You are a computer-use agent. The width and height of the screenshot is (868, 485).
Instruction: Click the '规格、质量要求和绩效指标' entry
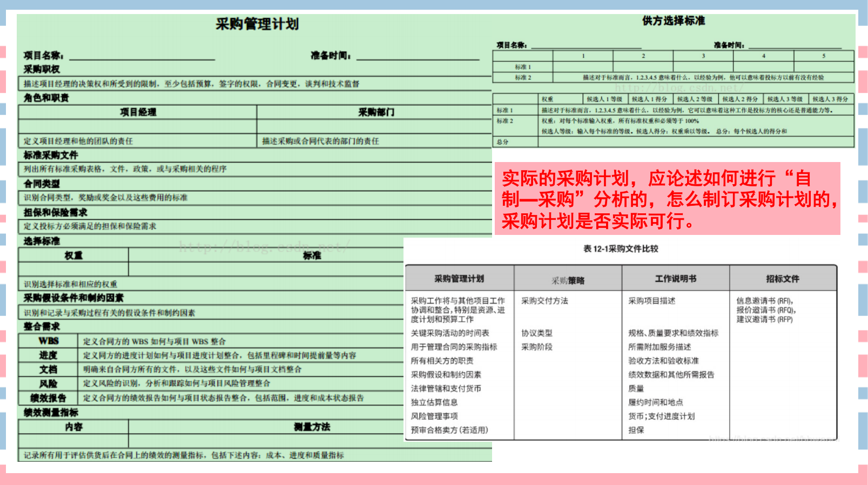[674, 333]
